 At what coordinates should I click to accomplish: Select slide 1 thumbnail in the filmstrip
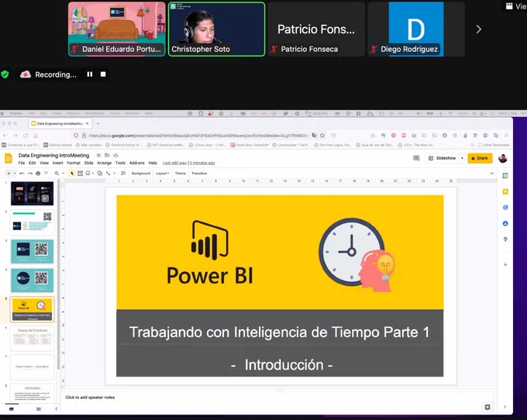(x=32, y=194)
